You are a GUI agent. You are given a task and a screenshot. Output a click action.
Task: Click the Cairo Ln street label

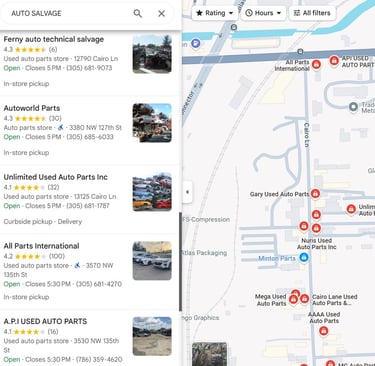(307, 135)
